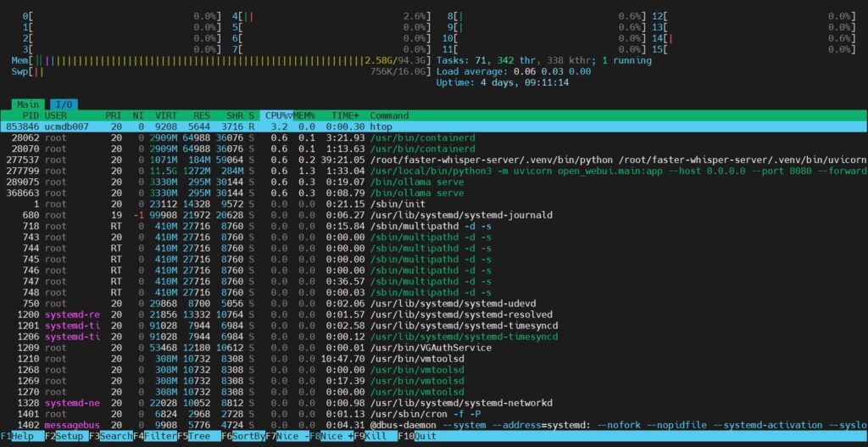868x447 pixels.
Task: Click the Swp swap usage meter
Action: (x=221, y=71)
